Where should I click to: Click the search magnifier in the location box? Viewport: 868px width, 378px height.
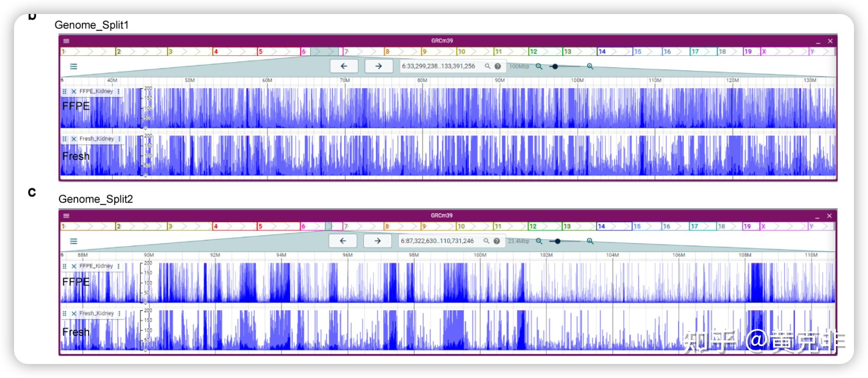click(x=487, y=66)
